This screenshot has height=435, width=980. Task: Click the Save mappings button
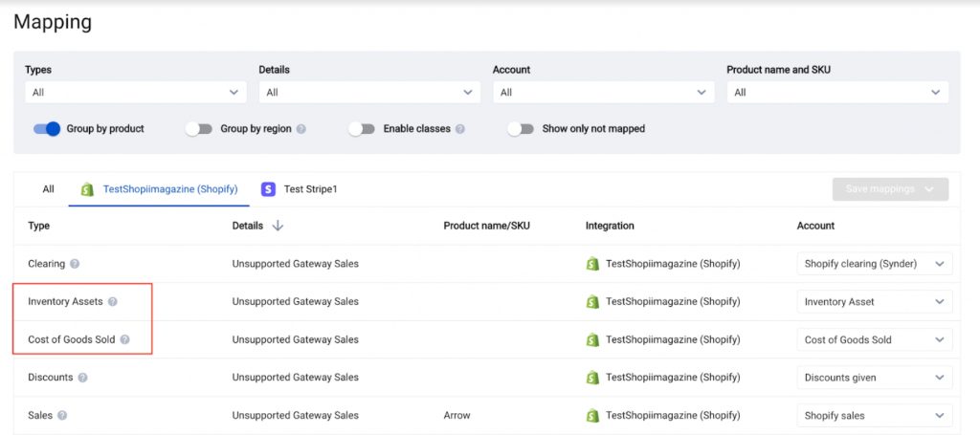point(890,189)
